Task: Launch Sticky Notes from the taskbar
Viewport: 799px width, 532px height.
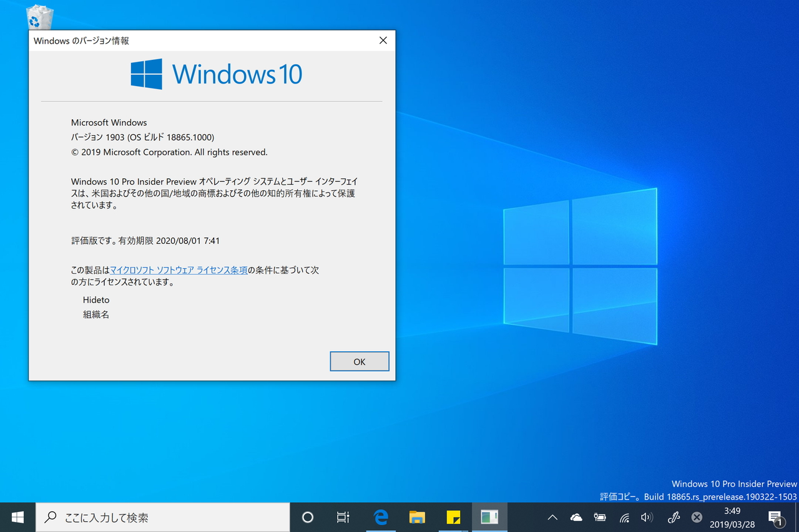Action: pos(453,517)
